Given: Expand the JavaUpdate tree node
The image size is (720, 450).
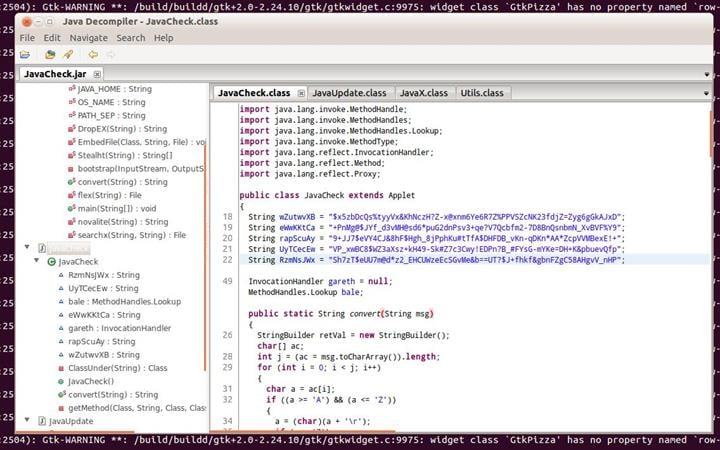Looking at the screenshot, I should click(27, 421).
